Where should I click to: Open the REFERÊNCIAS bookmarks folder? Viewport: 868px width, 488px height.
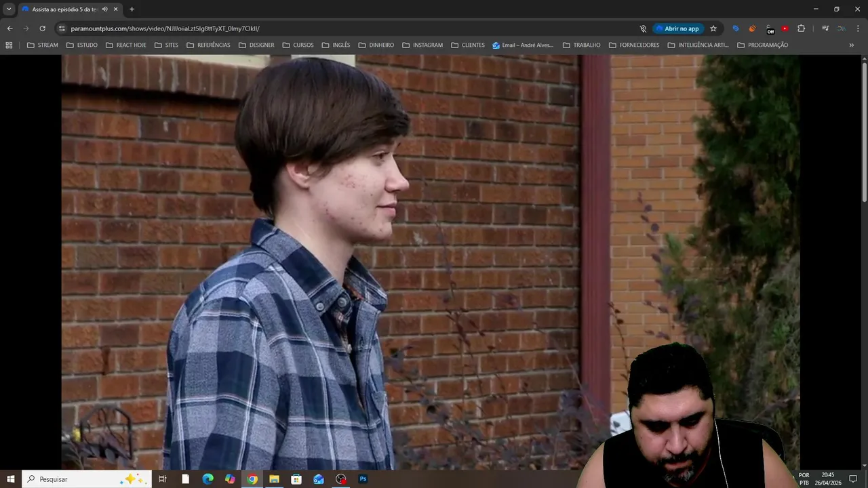pyautogui.click(x=209, y=45)
